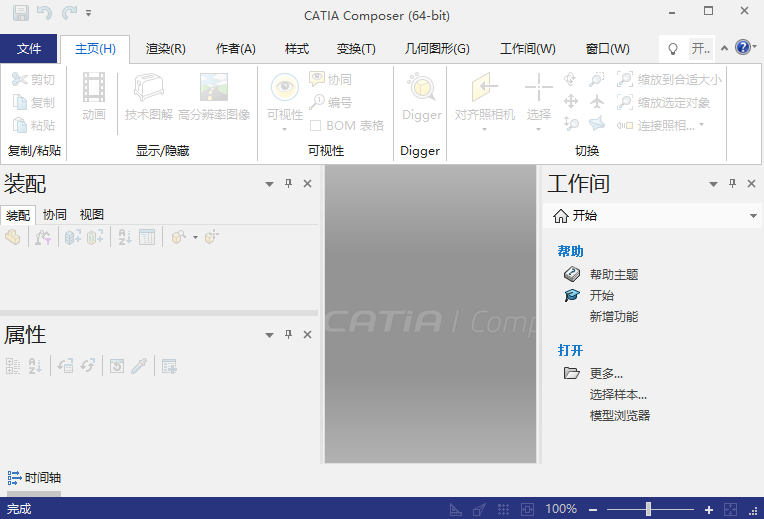
Task: Click the 复制 copy button
Action: coord(33,102)
